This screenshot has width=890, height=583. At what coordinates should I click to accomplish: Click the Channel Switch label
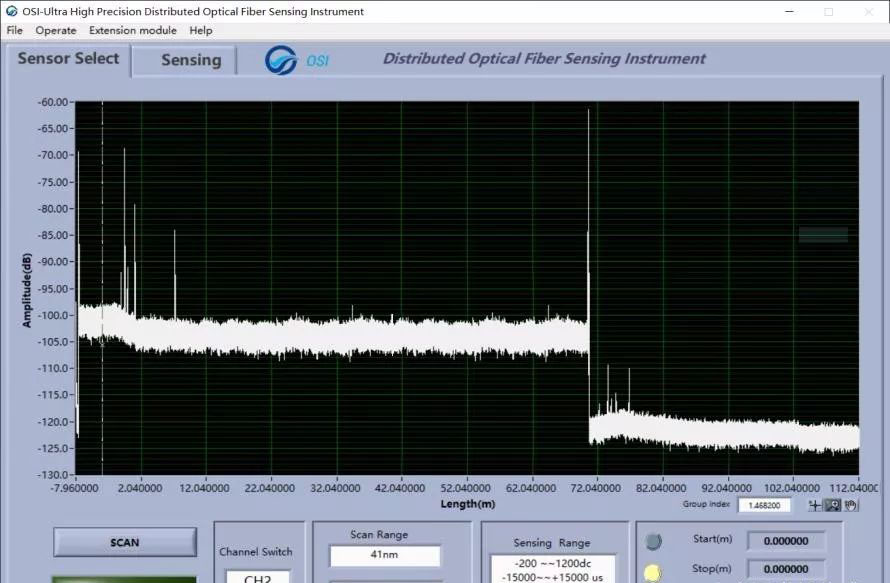point(255,552)
